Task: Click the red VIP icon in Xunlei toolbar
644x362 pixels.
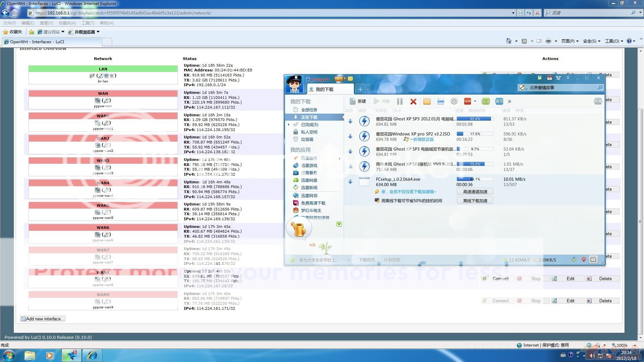Action: coord(467,101)
